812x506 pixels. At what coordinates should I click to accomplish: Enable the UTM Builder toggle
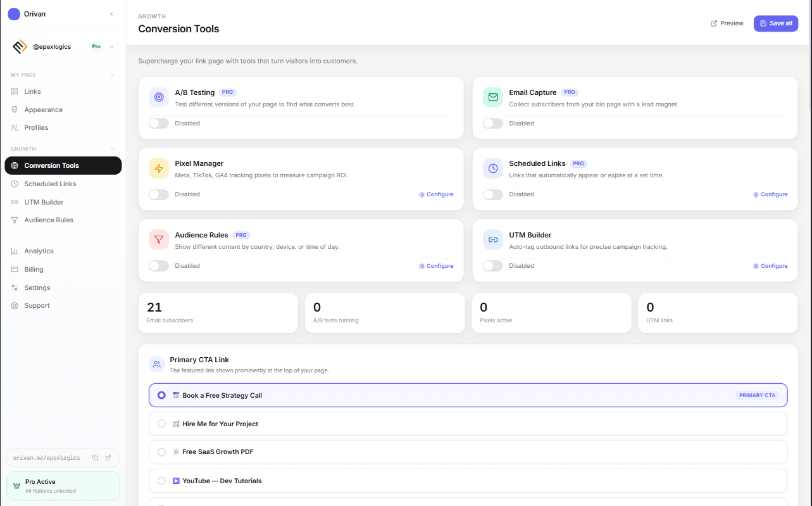[x=493, y=266]
